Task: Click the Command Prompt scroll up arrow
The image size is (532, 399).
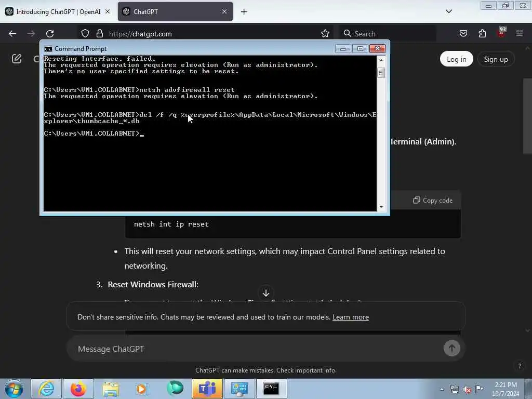Action: pos(381,60)
